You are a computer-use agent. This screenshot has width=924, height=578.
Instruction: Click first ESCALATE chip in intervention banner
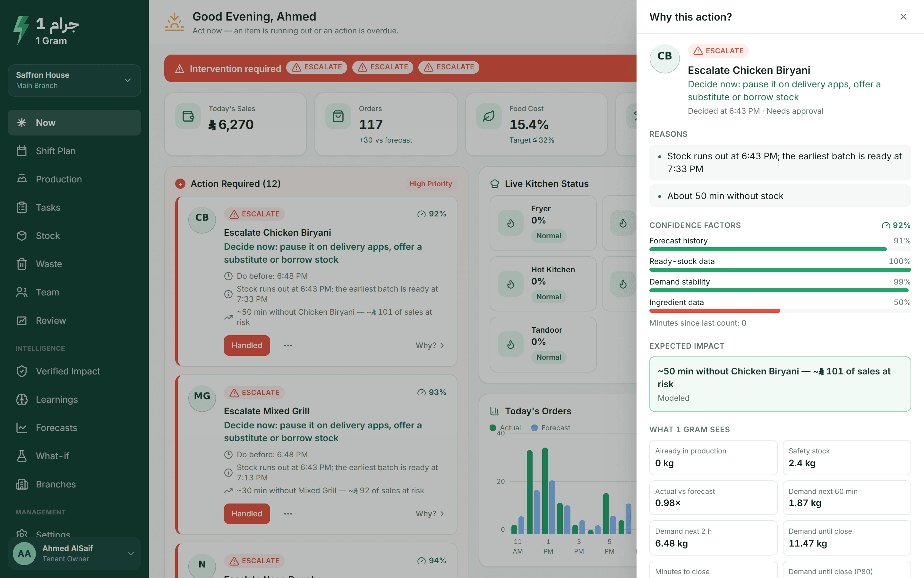pos(317,67)
